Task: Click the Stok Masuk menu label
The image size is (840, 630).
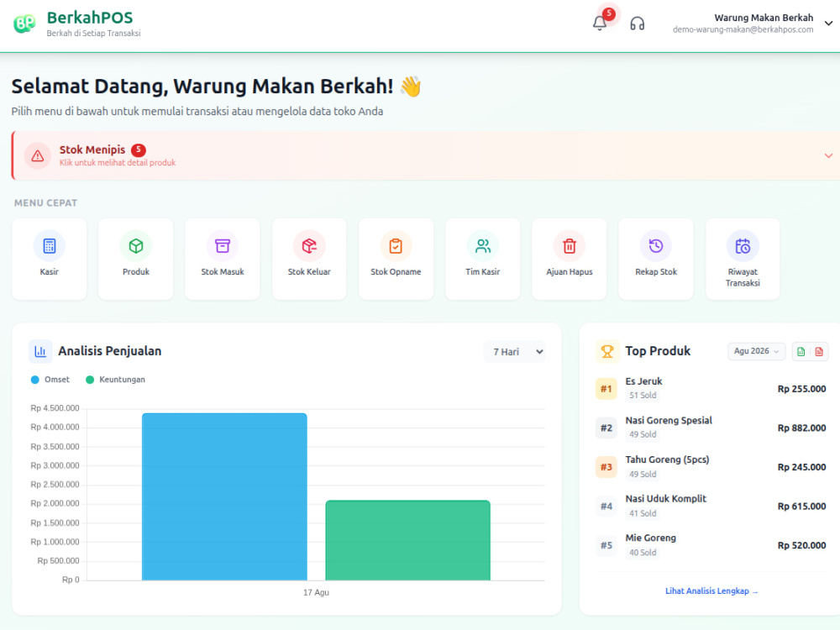Action: click(223, 271)
